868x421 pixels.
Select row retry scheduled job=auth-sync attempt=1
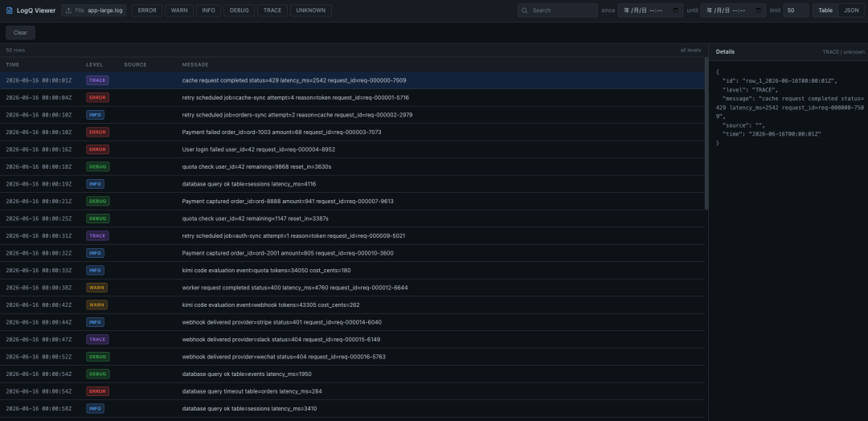click(352, 235)
